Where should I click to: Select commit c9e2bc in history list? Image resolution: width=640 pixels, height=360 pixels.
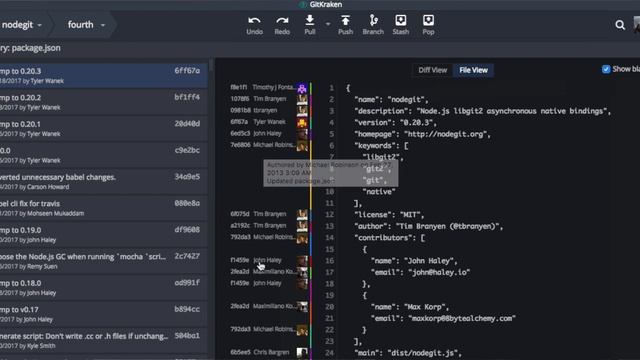[x=104, y=155]
